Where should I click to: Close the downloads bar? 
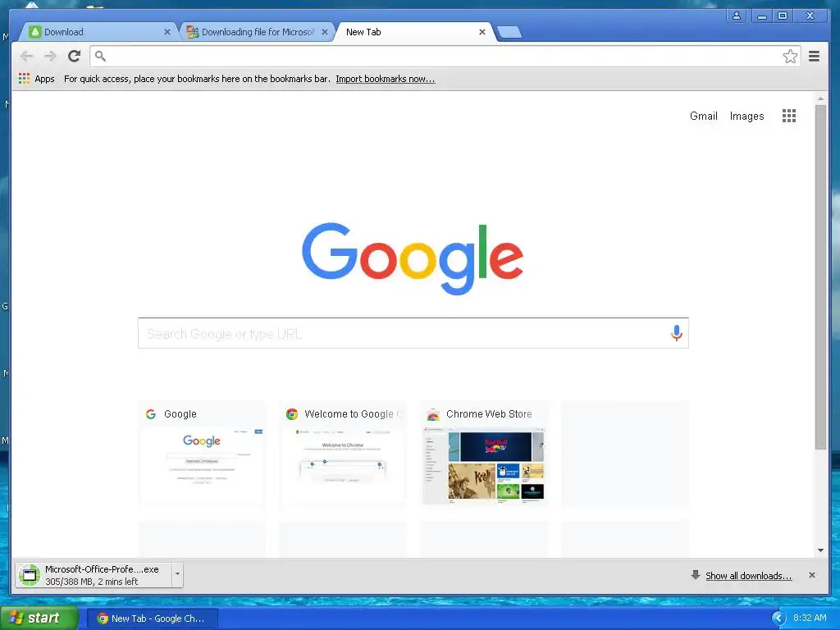click(x=811, y=575)
